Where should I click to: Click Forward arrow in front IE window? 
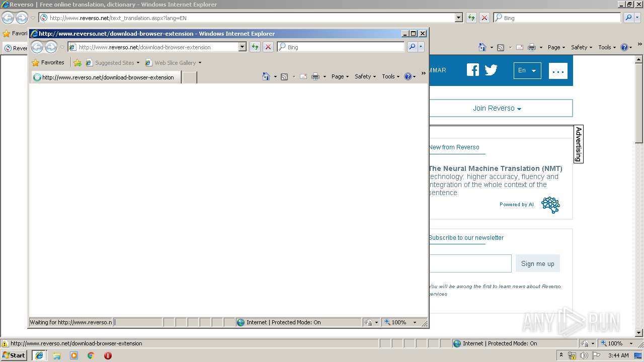pos(51,47)
